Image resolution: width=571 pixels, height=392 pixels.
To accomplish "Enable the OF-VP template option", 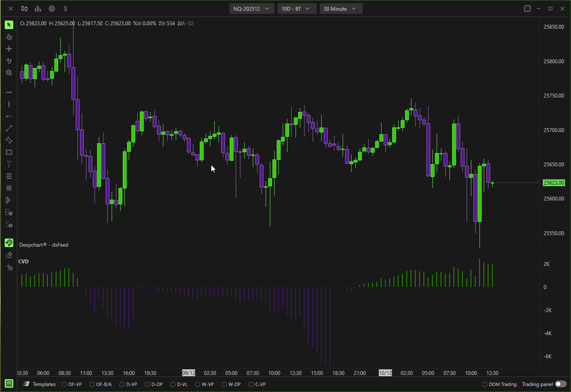I will click(x=64, y=384).
